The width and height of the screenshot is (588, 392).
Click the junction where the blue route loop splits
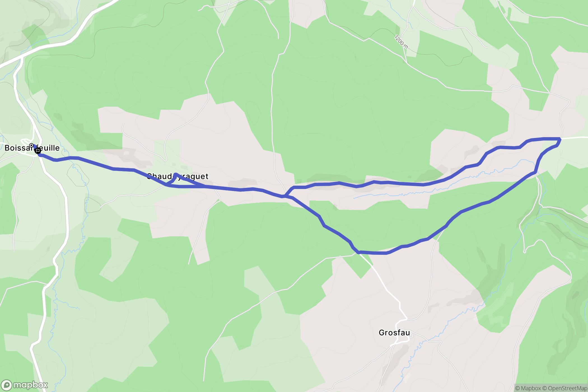click(285, 196)
